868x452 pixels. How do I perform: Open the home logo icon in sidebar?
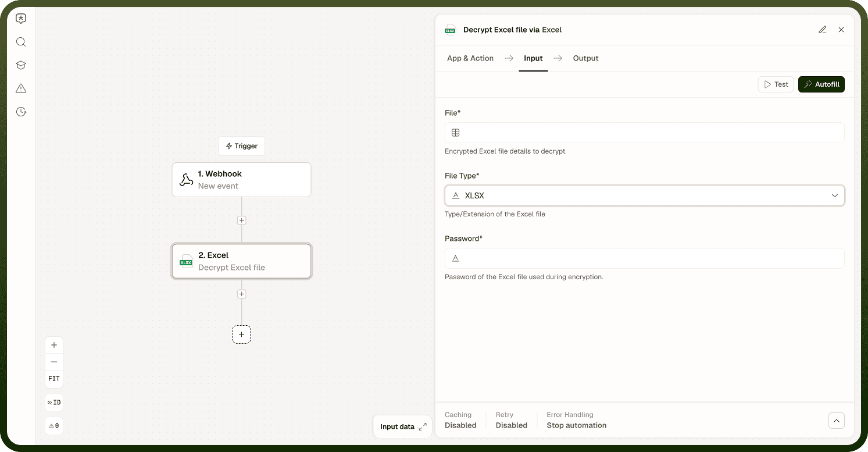pyautogui.click(x=21, y=19)
